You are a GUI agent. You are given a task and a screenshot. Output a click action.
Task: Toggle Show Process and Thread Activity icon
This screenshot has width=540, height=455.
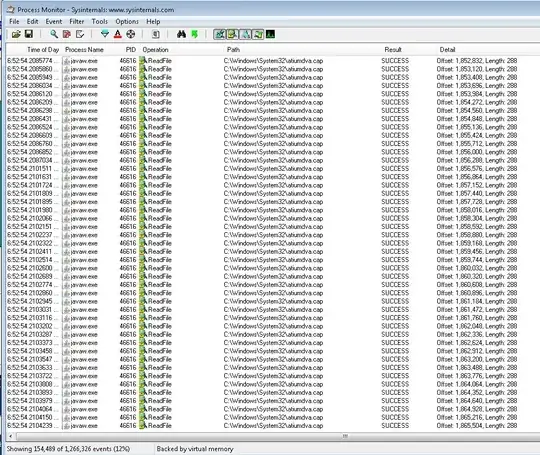click(x=258, y=34)
